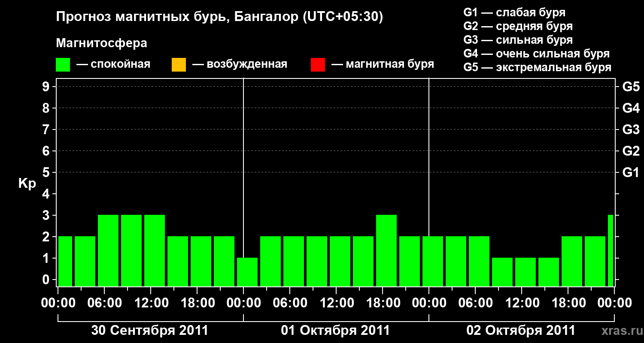Click the 00:00 label starting 02 Октября

(x=429, y=303)
